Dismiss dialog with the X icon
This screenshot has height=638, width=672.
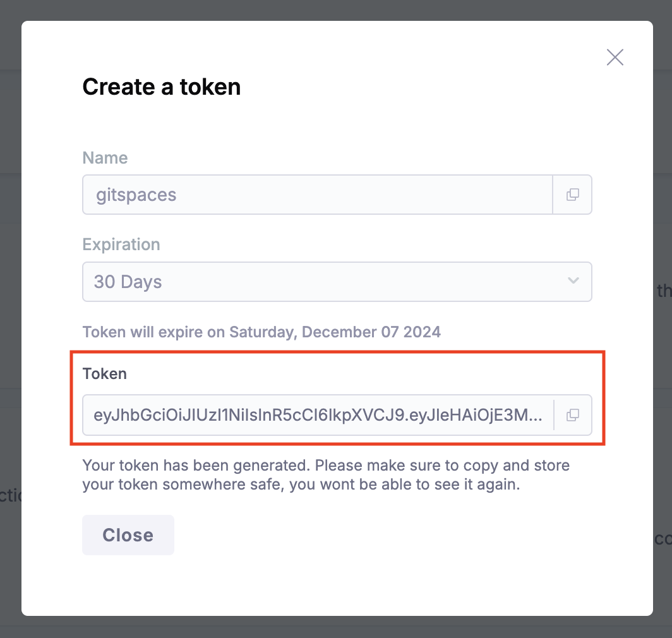615,57
